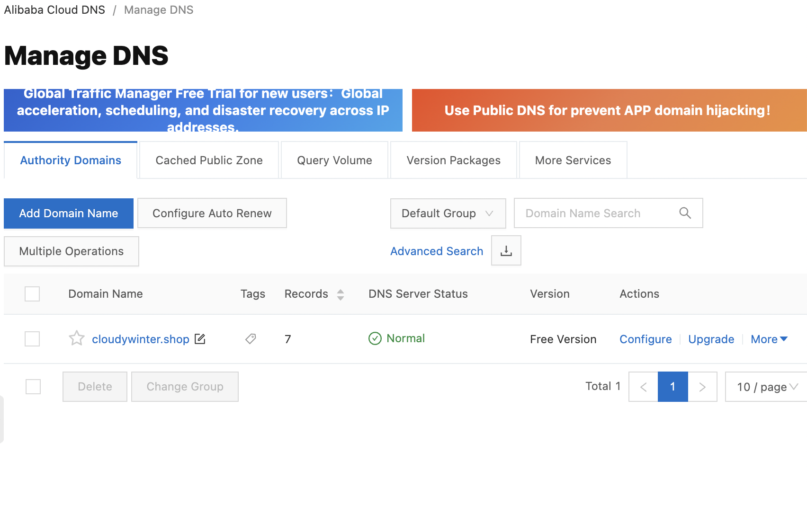Open the cloudywinter.shop domain link
The image size is (807, 532).
(x=141, y=339)
